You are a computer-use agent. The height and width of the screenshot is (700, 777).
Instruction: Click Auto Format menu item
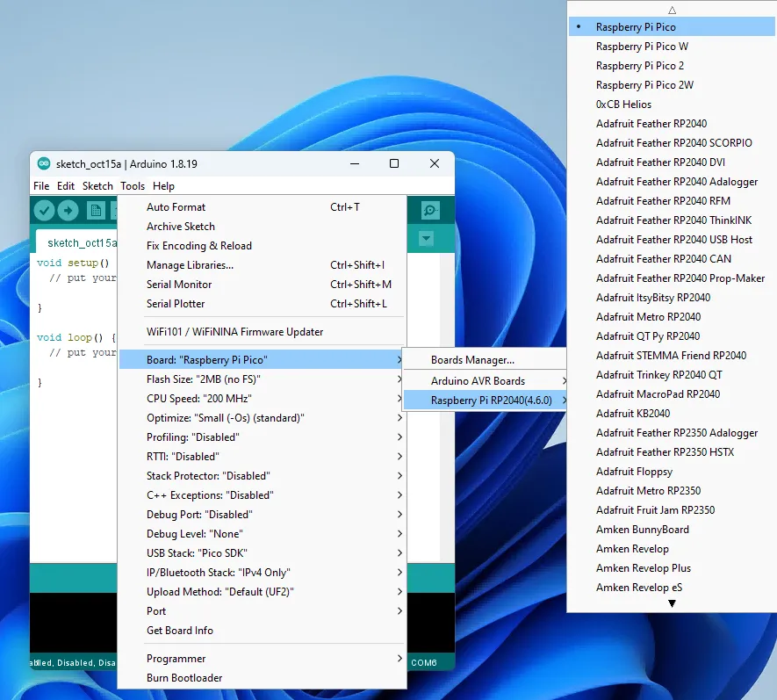click(x=176, y=207)
